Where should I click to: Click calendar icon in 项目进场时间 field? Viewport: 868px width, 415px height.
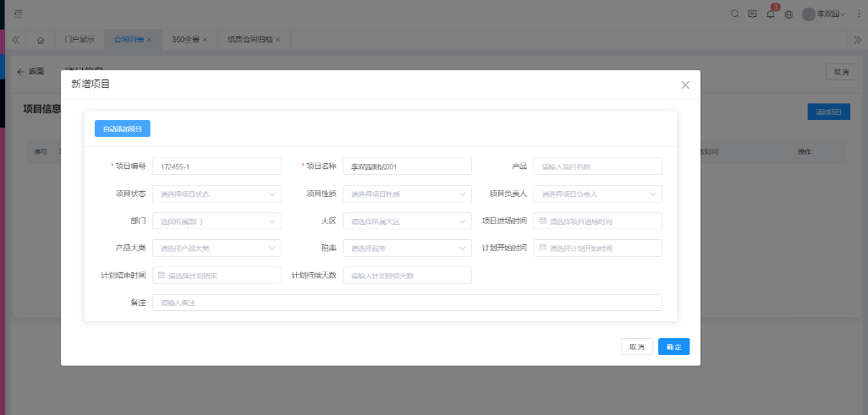point(542,221)
